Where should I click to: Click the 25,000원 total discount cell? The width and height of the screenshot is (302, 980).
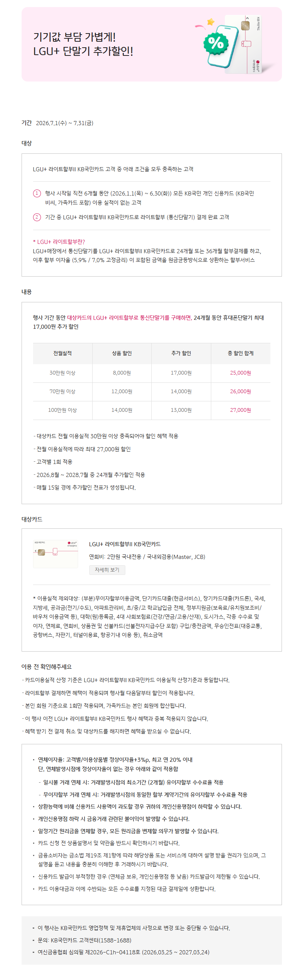241,373
